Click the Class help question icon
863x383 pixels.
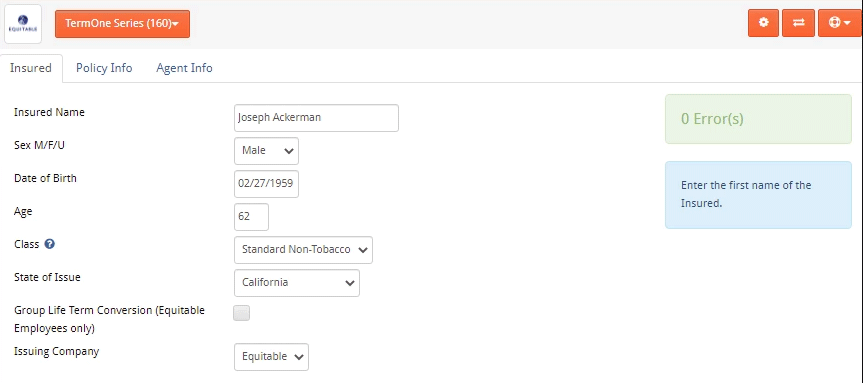(x=50, y=244)
